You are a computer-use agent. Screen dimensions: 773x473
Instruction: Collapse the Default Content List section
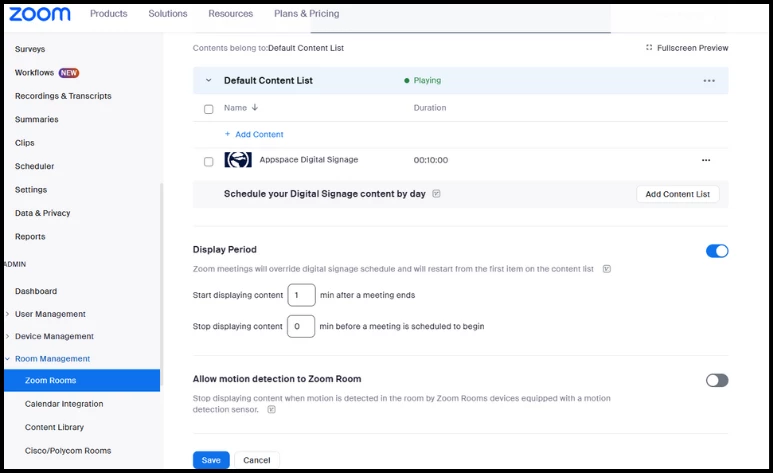(x=209, y=80)
